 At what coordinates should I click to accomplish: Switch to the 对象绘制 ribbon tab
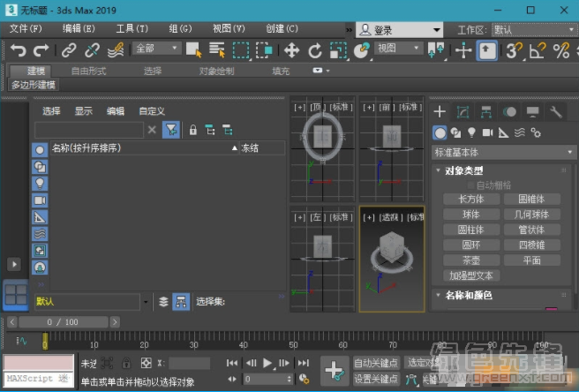(217, 71)
